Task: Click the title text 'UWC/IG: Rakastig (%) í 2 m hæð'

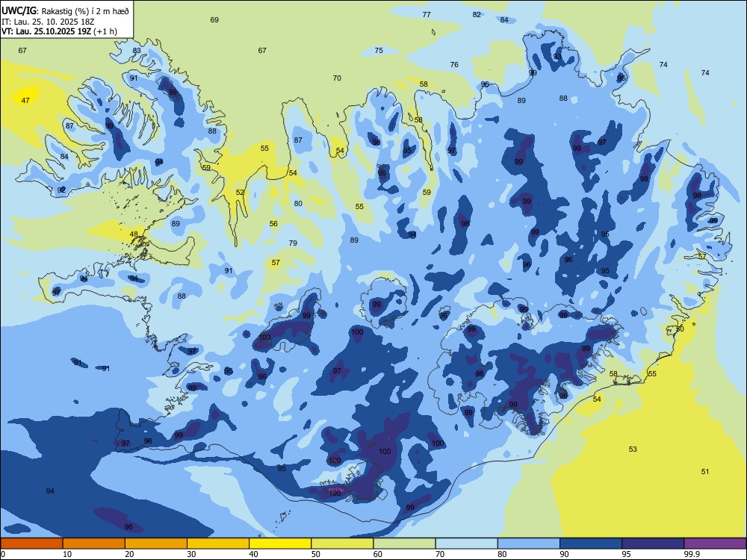Action: pos(65,11)
